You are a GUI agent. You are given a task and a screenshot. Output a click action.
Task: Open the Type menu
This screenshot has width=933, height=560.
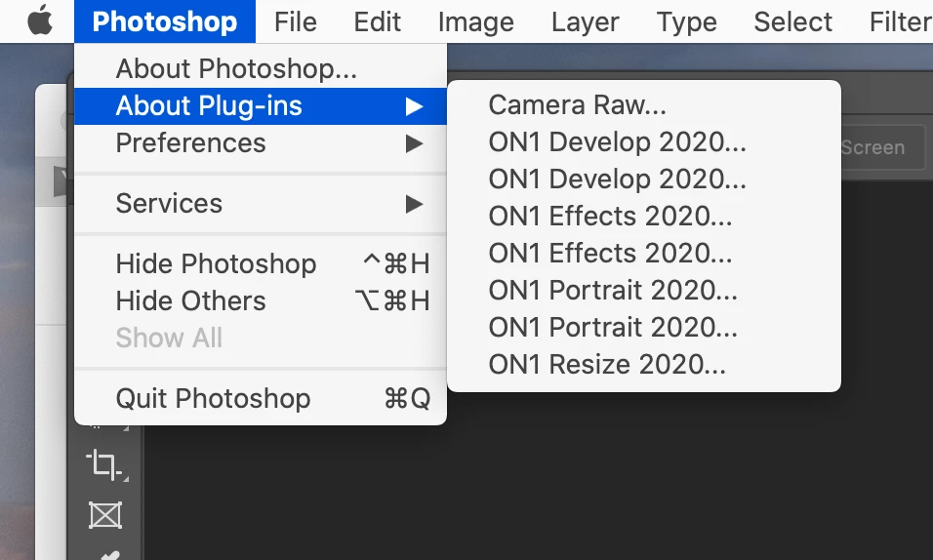pos(687,21)
